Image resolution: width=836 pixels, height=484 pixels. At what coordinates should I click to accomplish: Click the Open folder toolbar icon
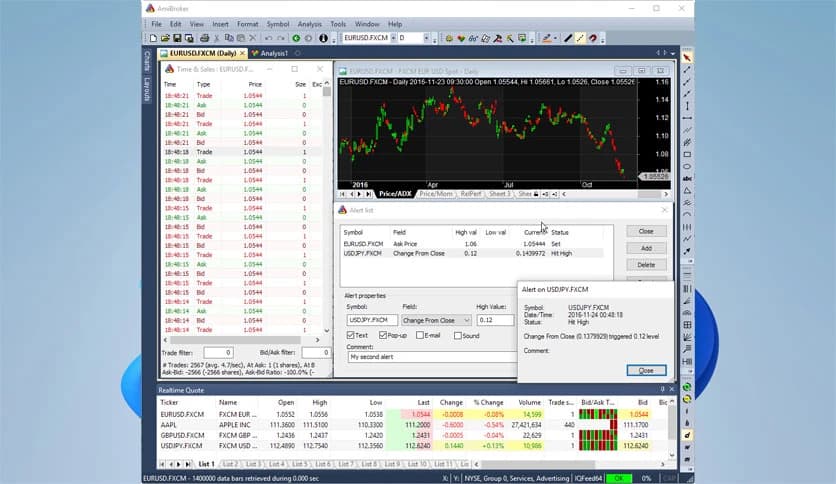[x=165, y=38]
